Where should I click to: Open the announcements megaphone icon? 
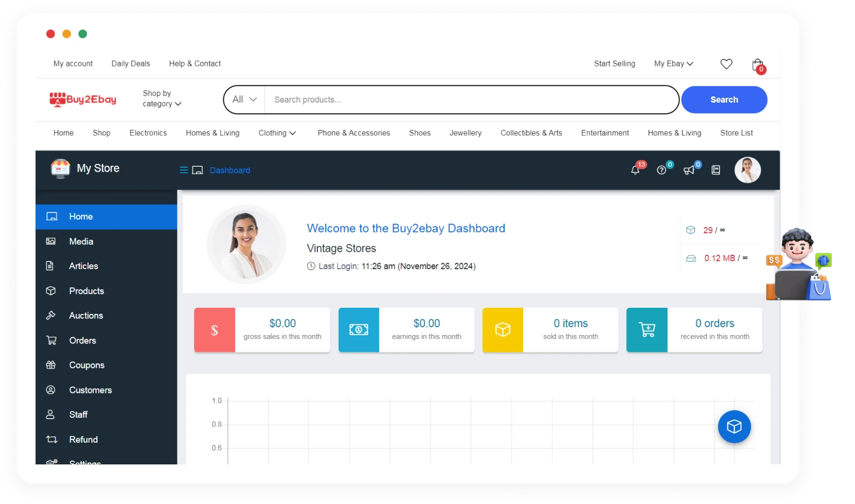[689, 170]
